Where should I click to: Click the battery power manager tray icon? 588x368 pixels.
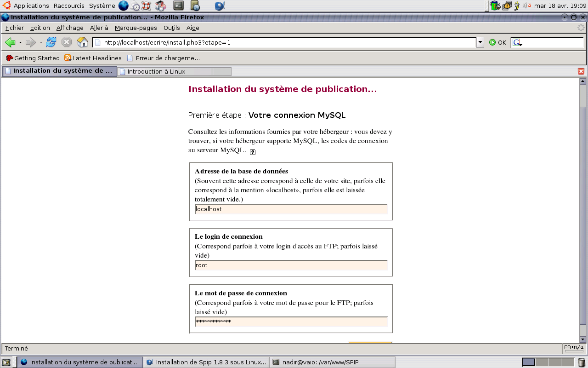coord(495,6)
